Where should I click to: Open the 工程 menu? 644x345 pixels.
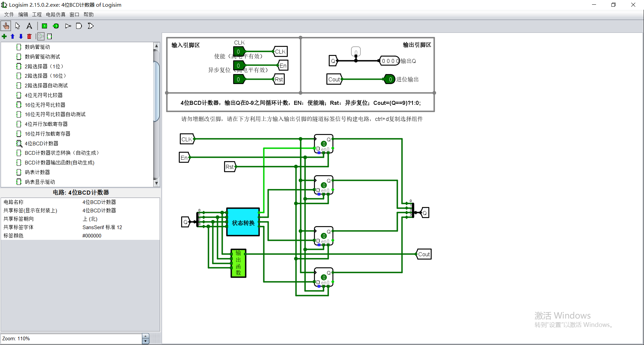tap(37, 14)
